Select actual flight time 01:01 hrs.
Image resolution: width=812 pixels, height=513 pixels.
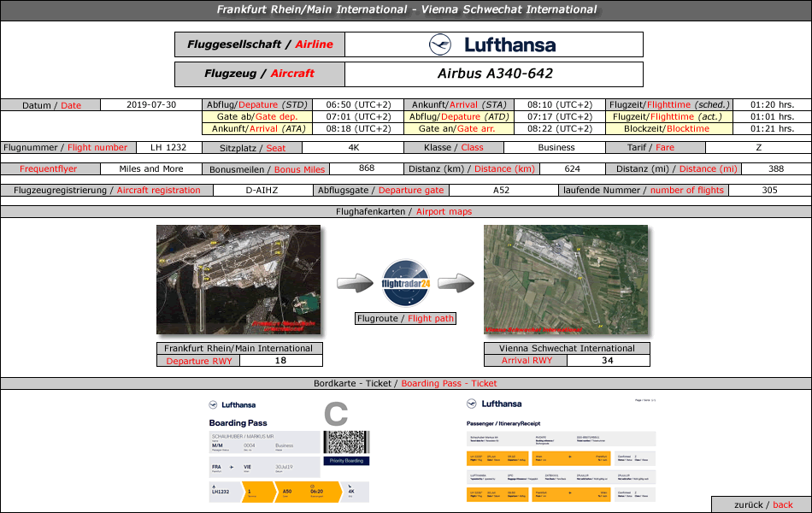click(x=772, y=116)
